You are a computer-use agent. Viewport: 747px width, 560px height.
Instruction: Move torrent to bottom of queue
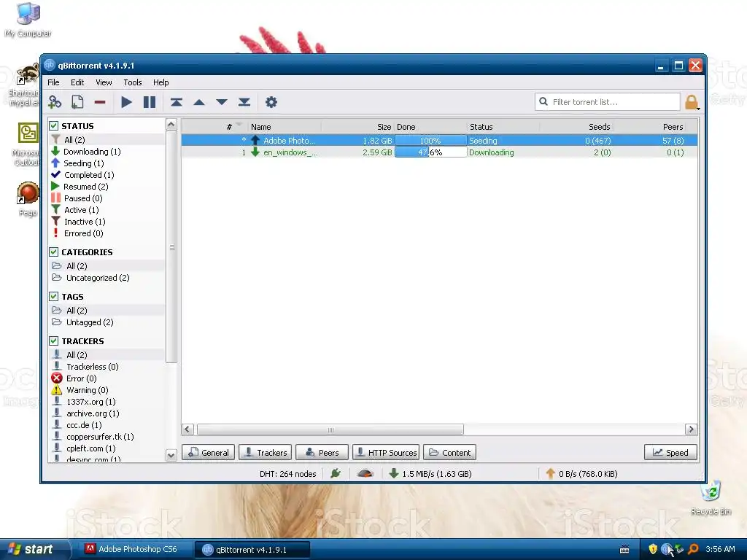244,102
